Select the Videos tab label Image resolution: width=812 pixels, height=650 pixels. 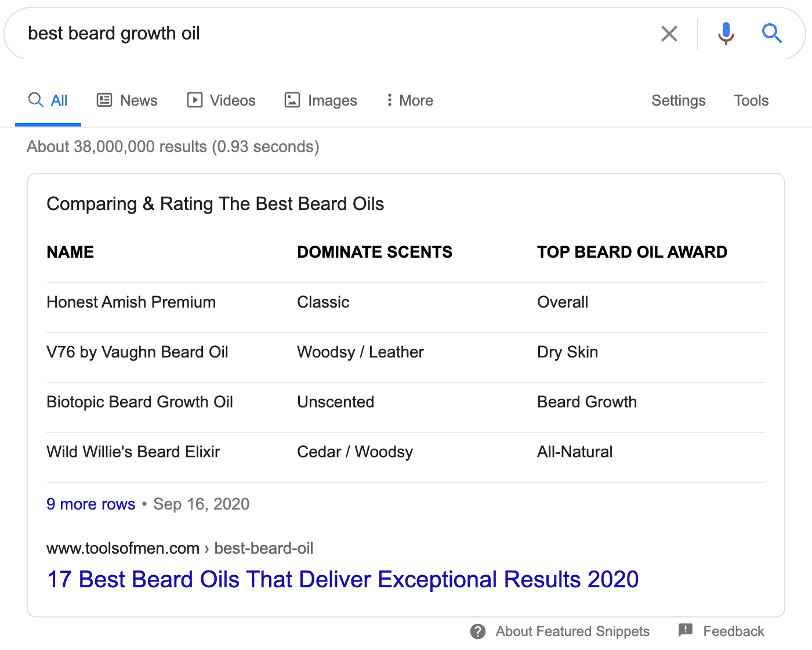click(233, 100)
